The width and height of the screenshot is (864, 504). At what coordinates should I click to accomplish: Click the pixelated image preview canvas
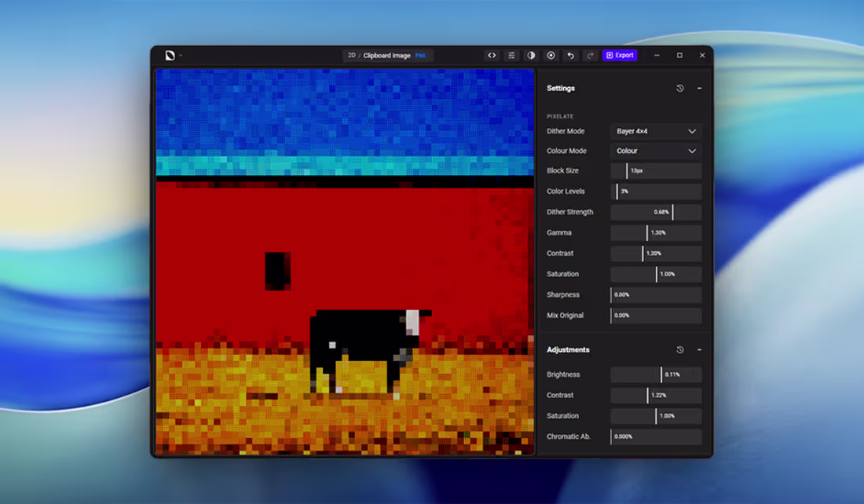click(345, 261)
